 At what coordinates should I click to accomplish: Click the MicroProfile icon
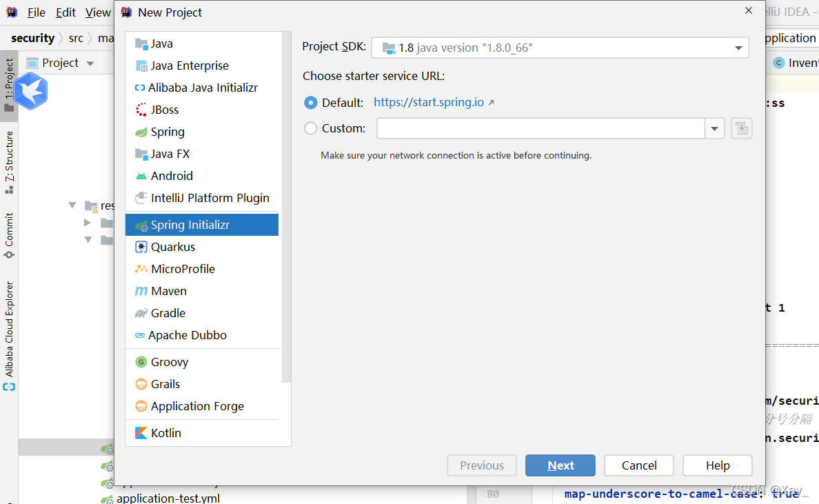[x=141, y=269]
